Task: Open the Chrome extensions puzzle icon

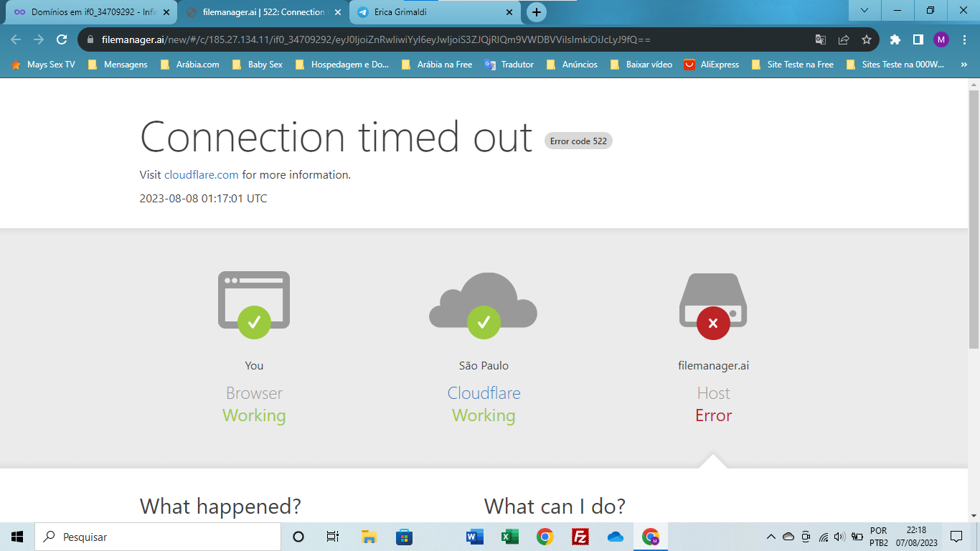Action: pyautogui.click(x=895, y=39)
